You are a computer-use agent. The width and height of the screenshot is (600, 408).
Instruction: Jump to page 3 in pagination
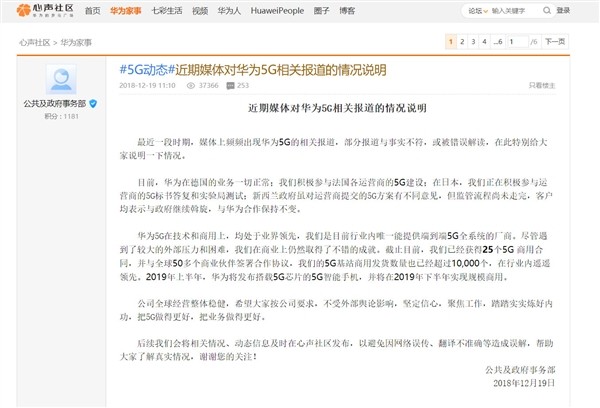(x=472, y=42)
